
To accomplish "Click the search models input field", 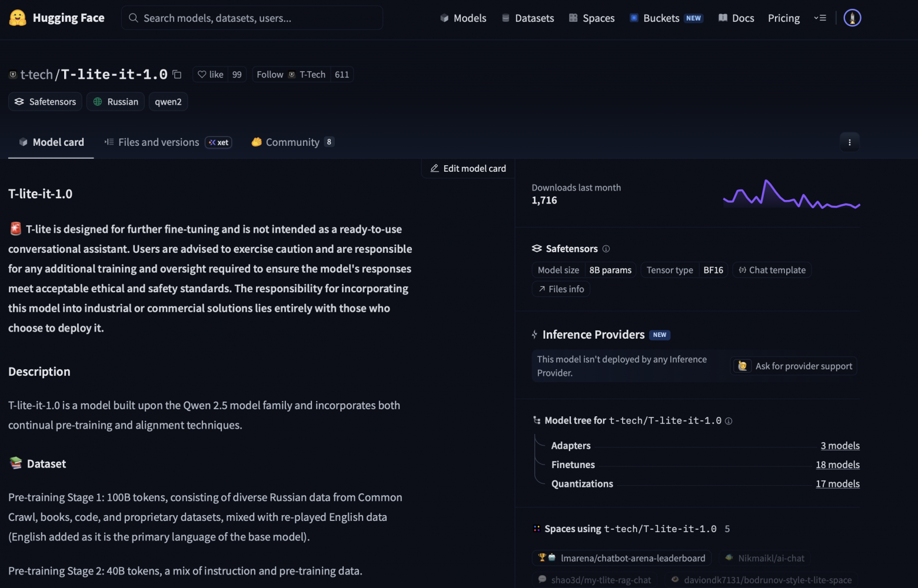I will (252, 18).
